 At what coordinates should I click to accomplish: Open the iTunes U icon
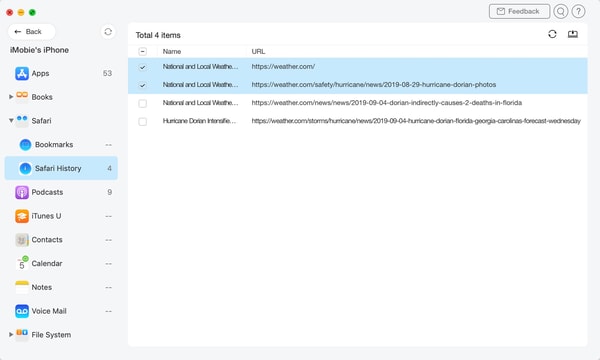pos(22,216)
